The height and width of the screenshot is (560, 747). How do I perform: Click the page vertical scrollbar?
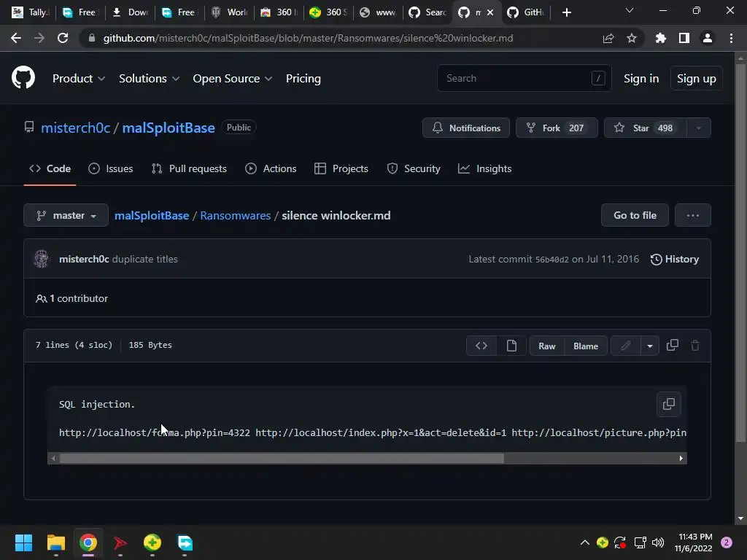(x=740, y=252)
